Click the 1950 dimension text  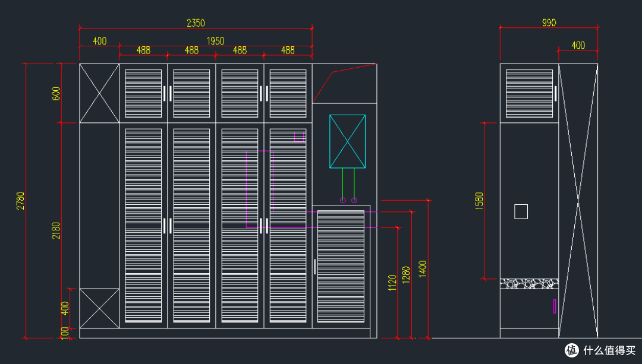pyautogui.click(x=215, y=41)
